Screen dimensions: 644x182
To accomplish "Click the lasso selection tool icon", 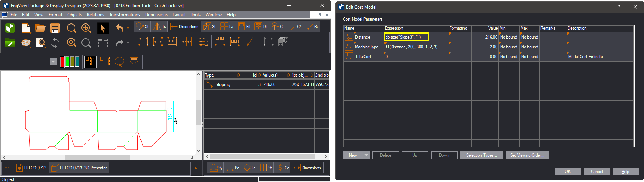I will 119,62.
